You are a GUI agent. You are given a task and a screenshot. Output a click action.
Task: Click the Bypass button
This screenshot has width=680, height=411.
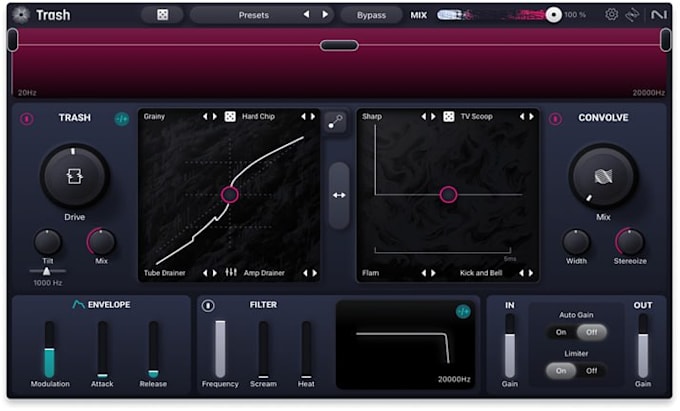(x=371, y=15)
